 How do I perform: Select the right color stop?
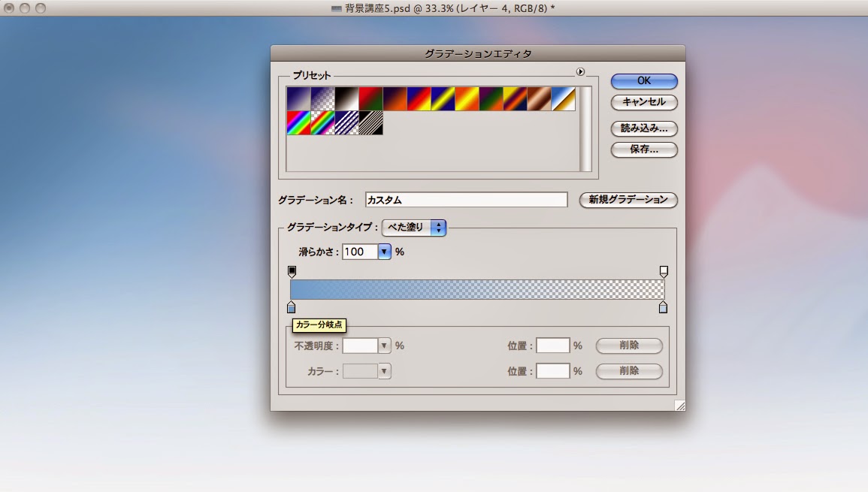(x=663, y=307)
